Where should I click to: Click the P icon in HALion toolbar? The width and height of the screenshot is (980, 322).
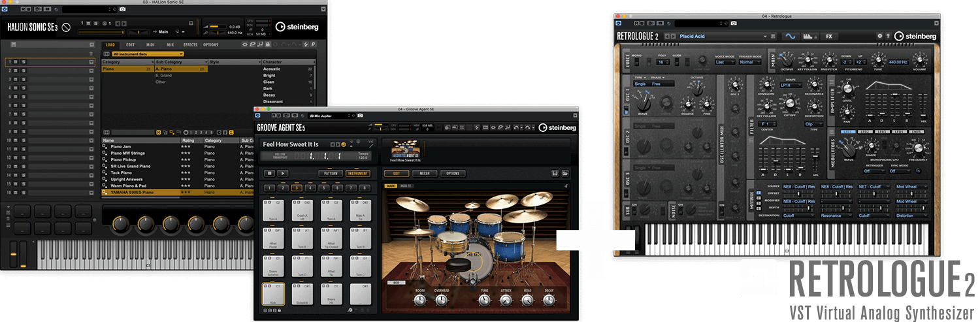tap(313, 44)
